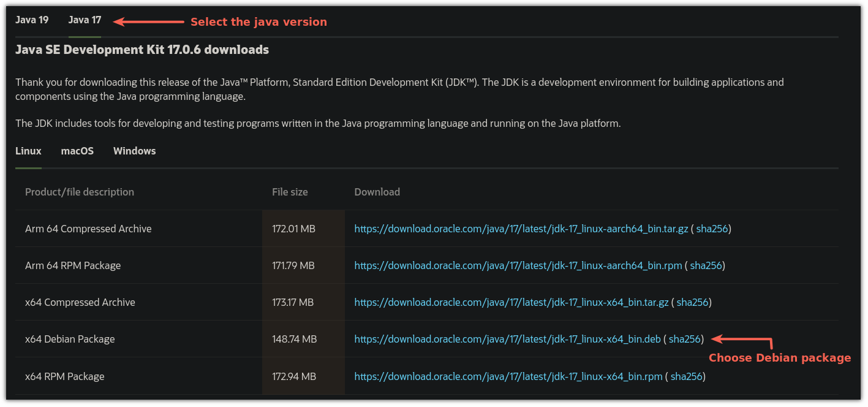Download the Arm 64 RPM Package

[517, 265]
